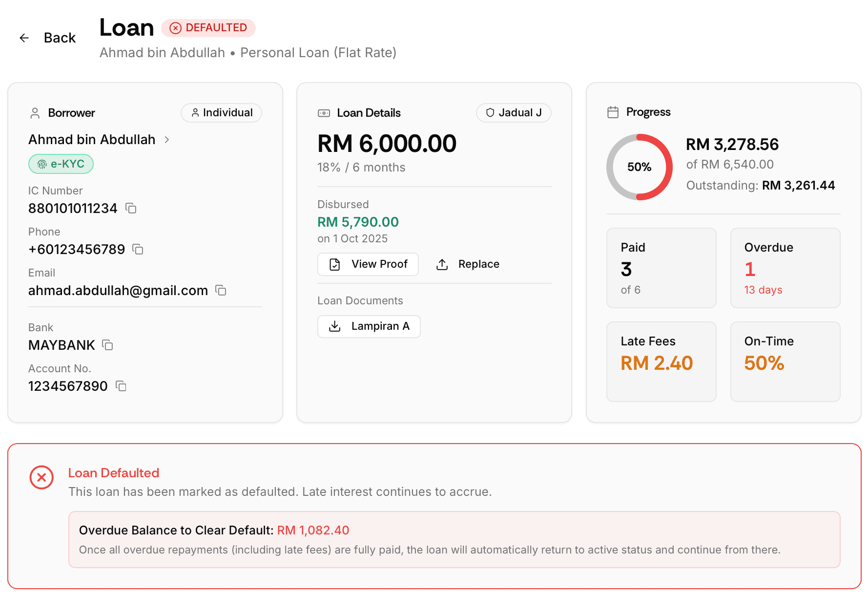
Task: Click the Back navigation link
Action: tap(60, 38)
